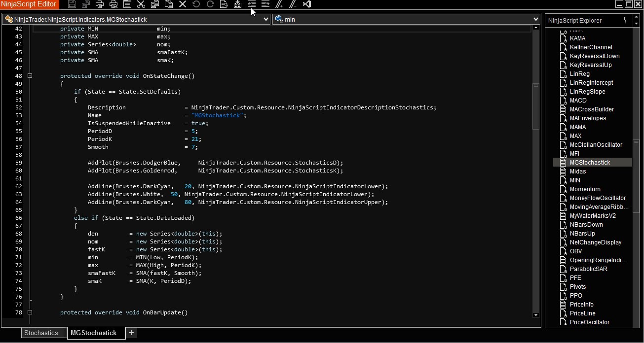
Task: Click the Compile icon in toolbar
Action: coord(238,4)
